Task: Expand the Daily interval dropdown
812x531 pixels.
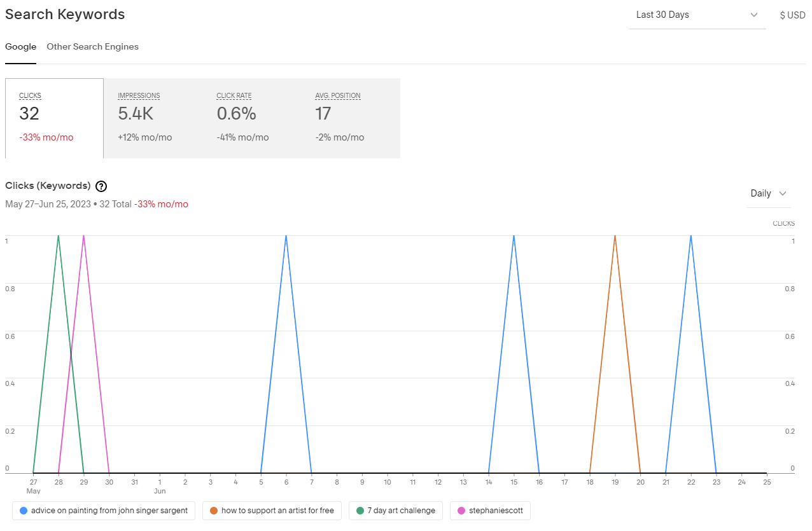Action: click(769, 193)
